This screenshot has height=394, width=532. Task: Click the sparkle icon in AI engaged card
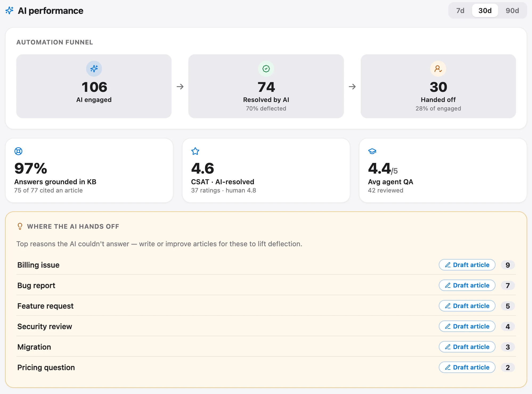click(94, 69)
